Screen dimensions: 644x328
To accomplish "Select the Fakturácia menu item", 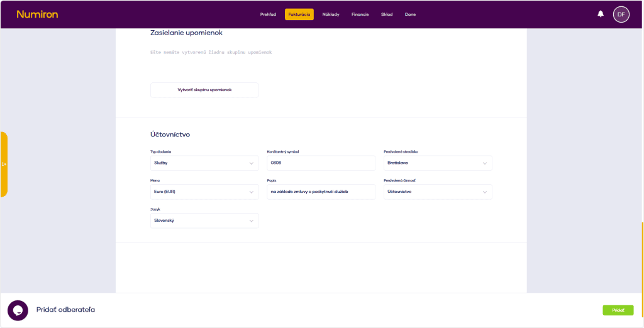I will (299, 14).
